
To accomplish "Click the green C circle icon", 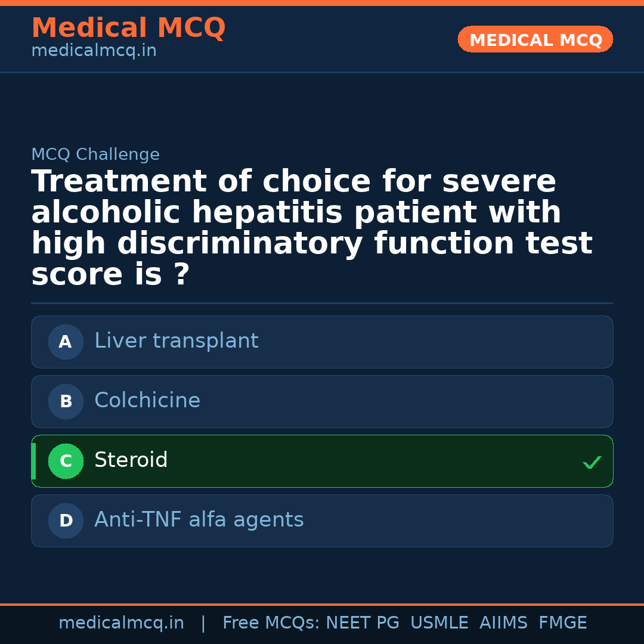I will [66, 461].
